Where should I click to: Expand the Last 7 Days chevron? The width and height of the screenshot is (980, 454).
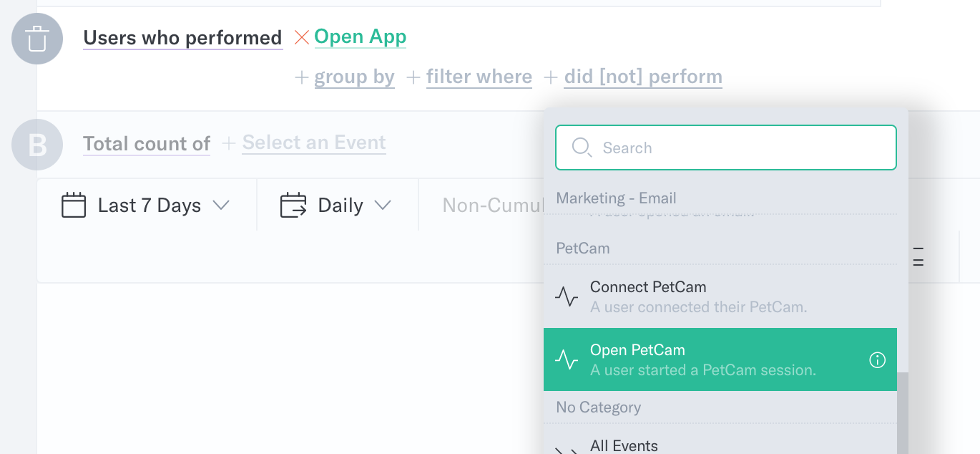(221, 206)
